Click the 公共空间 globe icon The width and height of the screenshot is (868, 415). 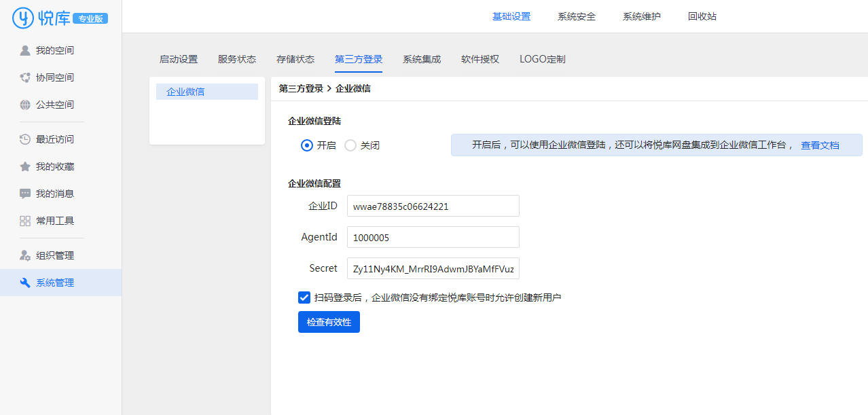pyautogui.click(x=25, y=105)
